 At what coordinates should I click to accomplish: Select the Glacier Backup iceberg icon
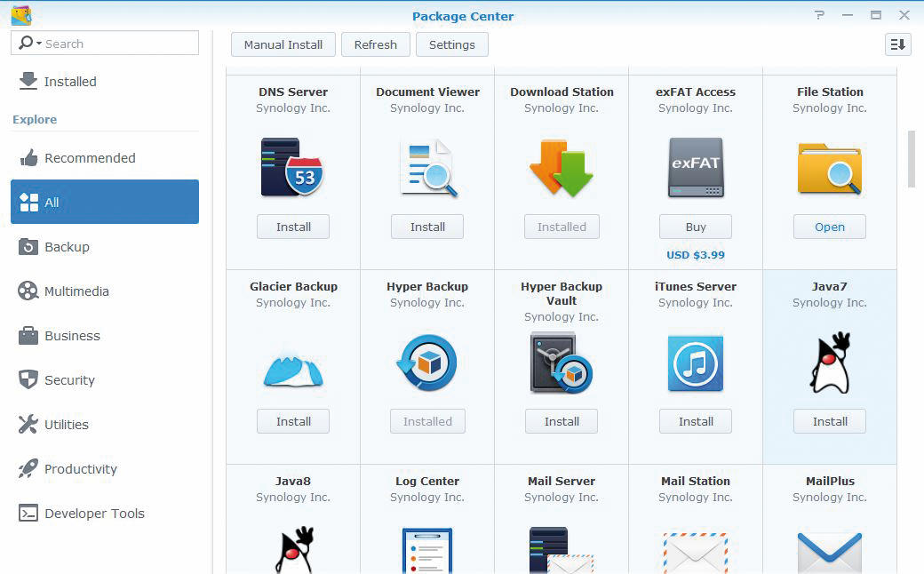pyautogui.click(x=293, y=371)
